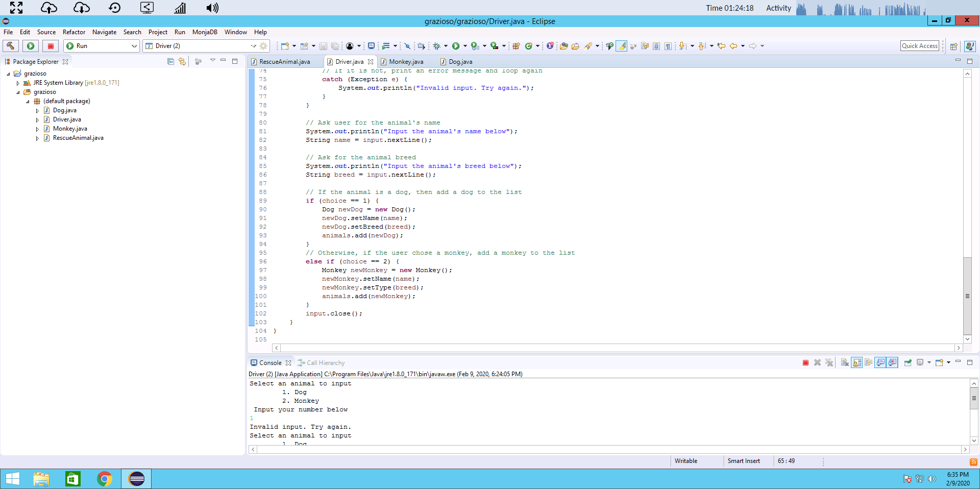Open the Back history dropdown arrow

tap(743, 46)
